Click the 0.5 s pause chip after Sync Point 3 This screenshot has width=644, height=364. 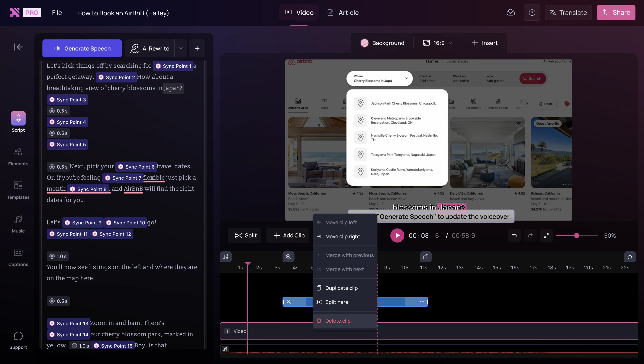[x=58, y=111]
